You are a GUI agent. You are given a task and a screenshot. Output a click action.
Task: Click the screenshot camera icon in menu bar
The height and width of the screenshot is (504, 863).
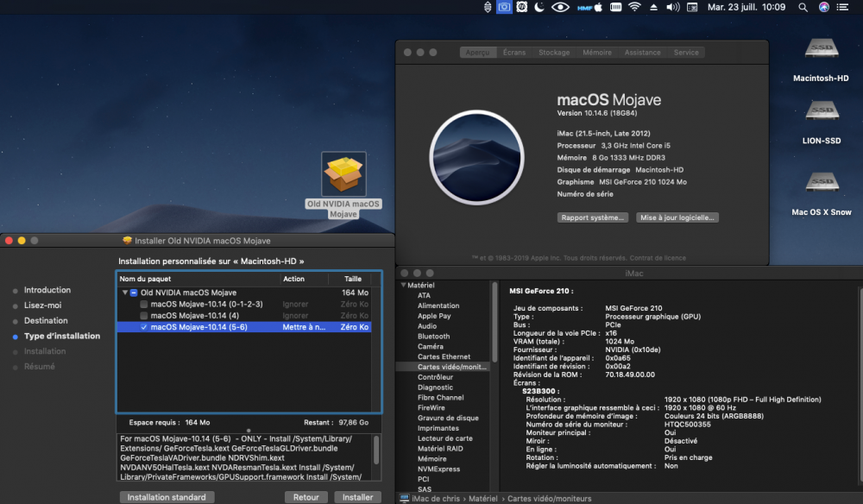click(x=504, y=7)
